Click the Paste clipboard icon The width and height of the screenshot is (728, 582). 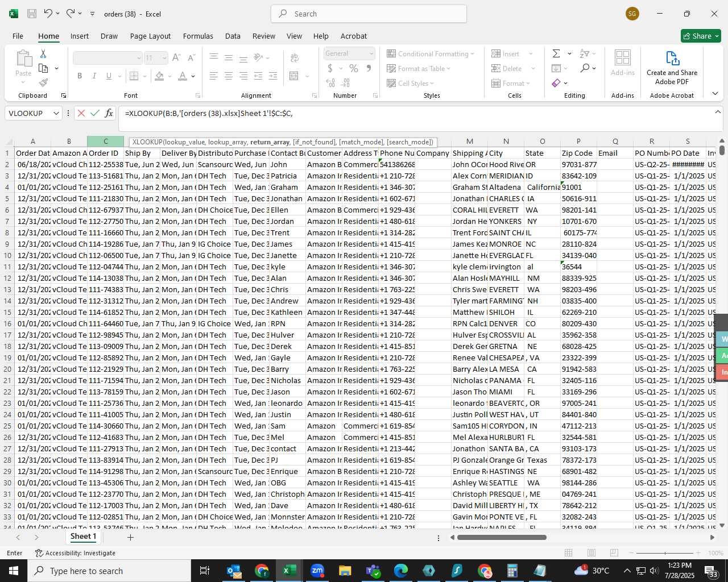point(23,58)
